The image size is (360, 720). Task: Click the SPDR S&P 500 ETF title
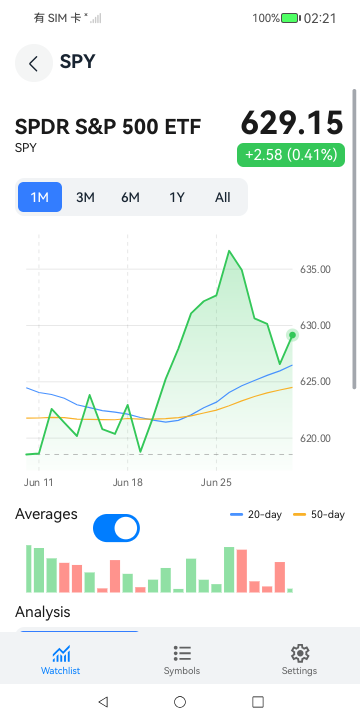pyautogui.click(x=108, y=127)
